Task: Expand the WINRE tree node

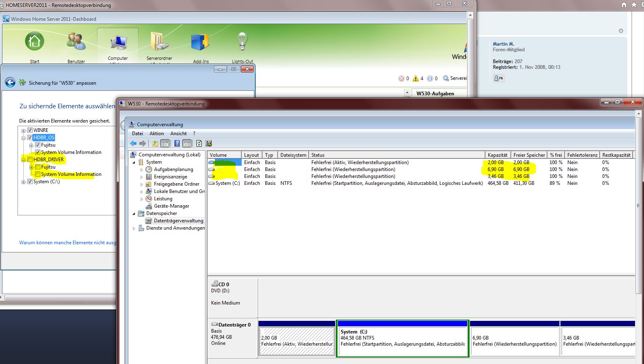Action: click(x=24, y=131)
